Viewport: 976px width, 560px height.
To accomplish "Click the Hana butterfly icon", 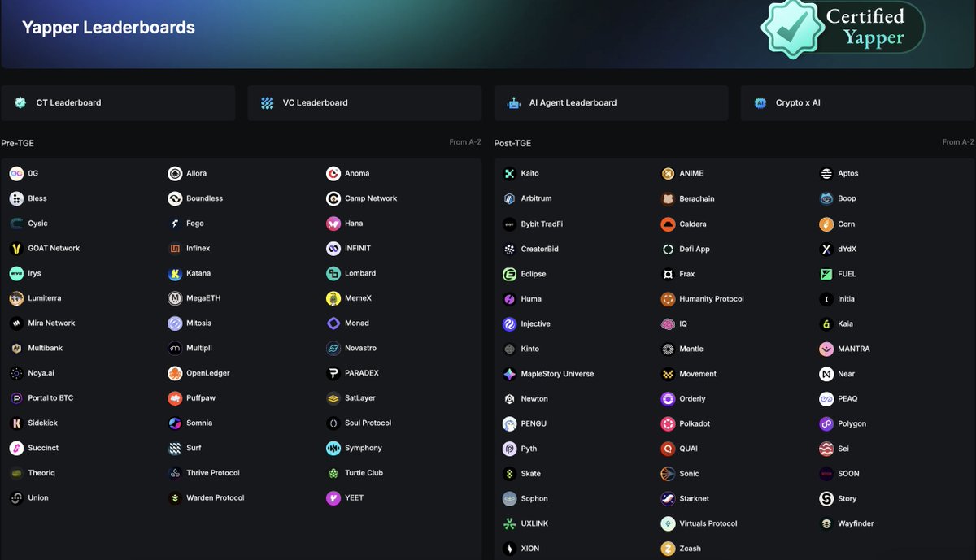I will pos(333,224).
